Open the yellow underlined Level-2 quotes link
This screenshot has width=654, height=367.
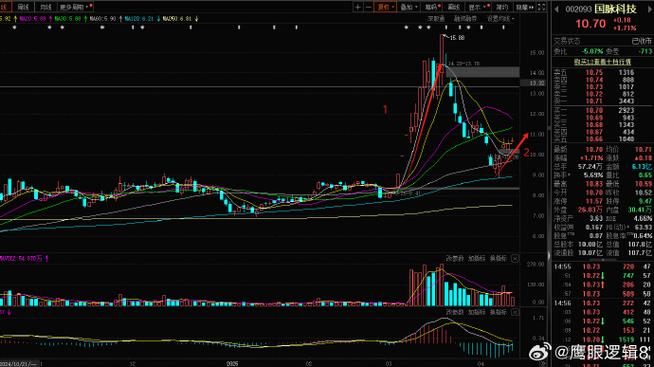pos(602,62)
